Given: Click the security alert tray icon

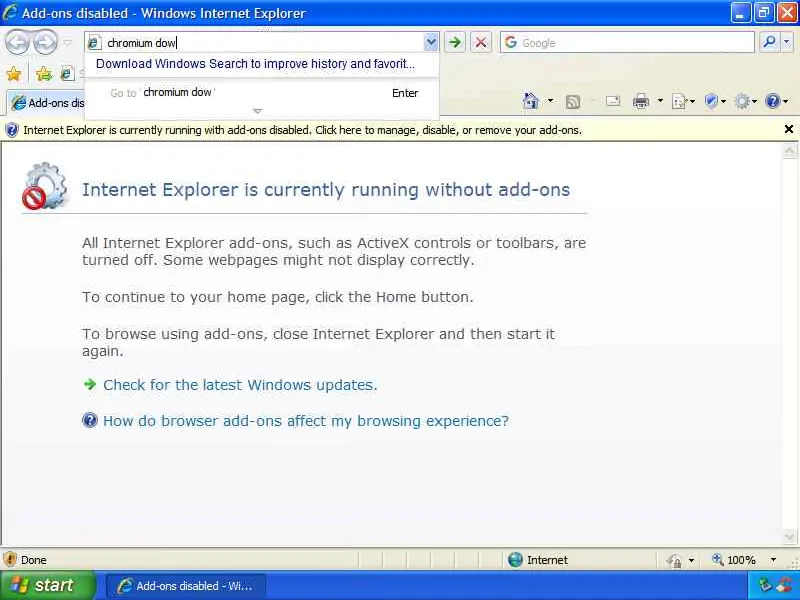Looking at the screenshot, I should point(785,585).
